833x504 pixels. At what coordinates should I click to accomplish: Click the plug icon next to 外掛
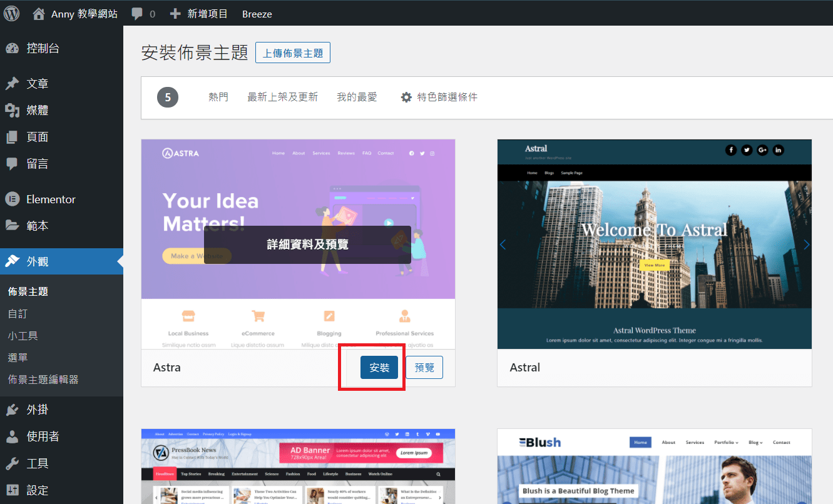click(x=12, y=410)
